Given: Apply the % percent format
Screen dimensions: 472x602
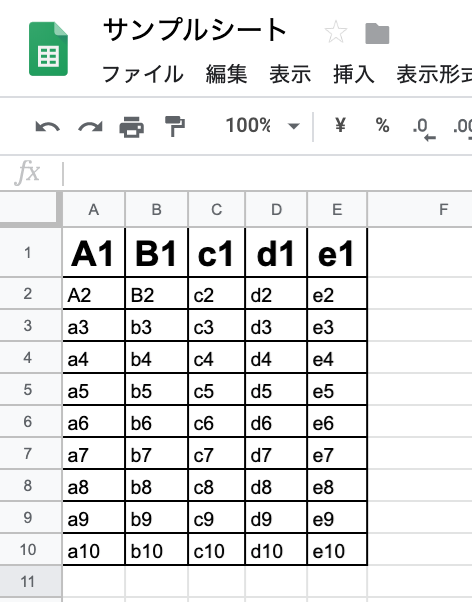Looking at the screenshot, I should point(383,125).
